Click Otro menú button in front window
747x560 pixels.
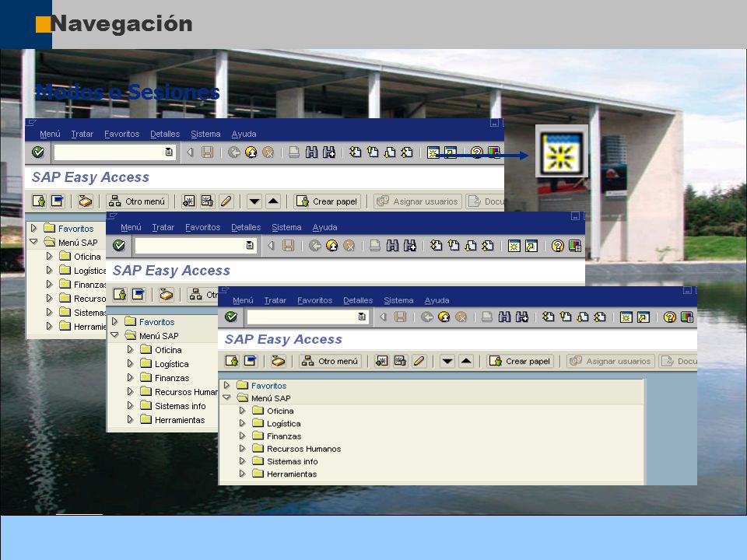(x=330, y=361)
